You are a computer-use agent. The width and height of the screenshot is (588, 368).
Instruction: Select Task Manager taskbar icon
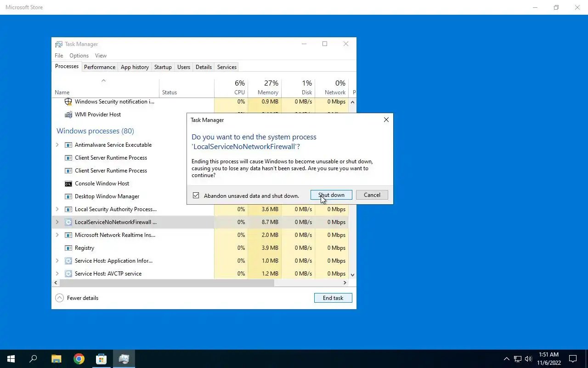click(x=124, y=359)
